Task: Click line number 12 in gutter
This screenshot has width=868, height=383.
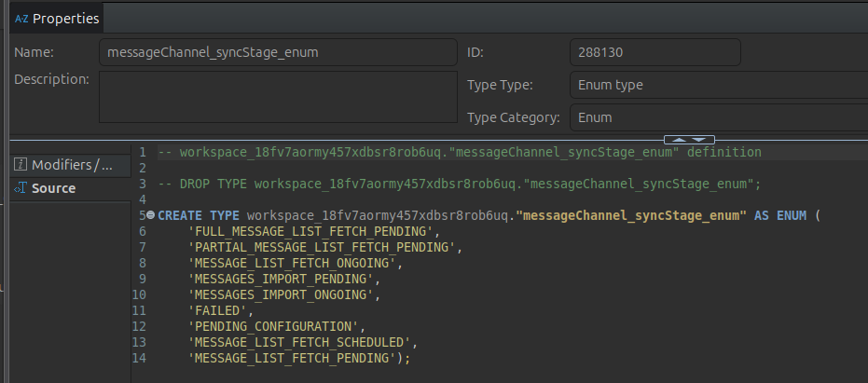Action: click(x=139, y=326)
